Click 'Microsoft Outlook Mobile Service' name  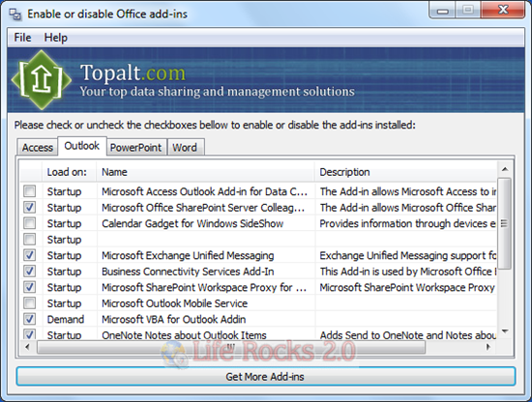point(174,303)
